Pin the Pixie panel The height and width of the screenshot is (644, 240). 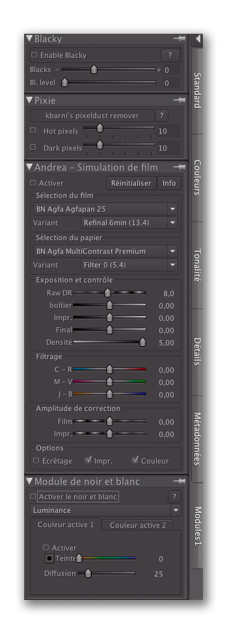point(179,100)
